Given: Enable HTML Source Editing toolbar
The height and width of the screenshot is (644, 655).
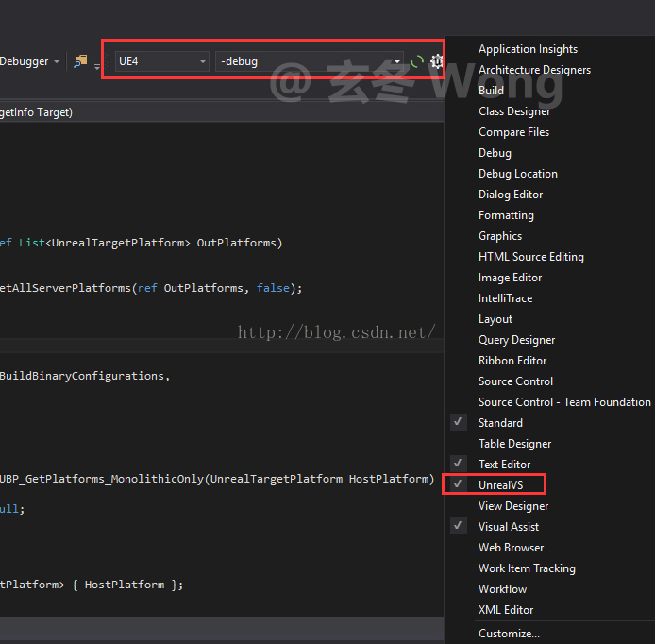Looking at the screenshot, I should click(x=531, y=257).
